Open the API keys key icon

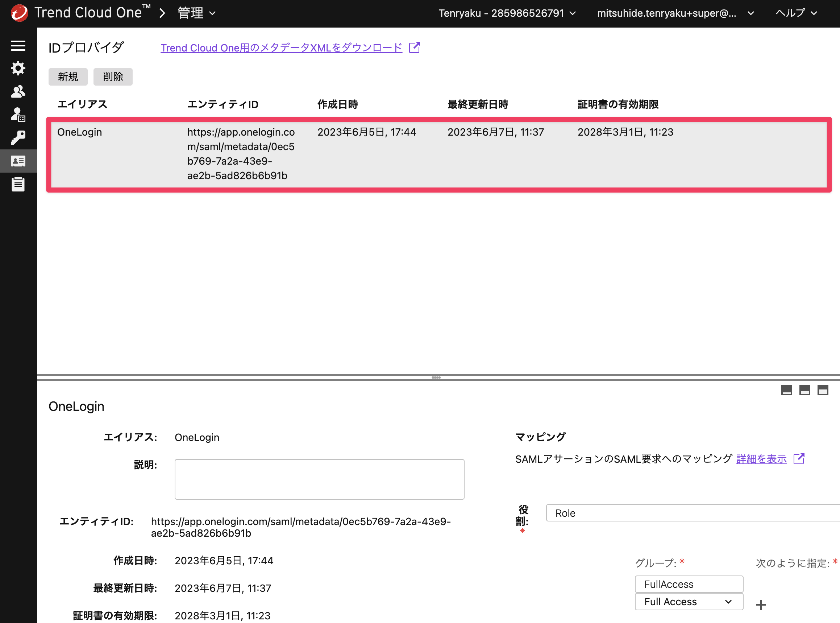[x=18, y=138]
